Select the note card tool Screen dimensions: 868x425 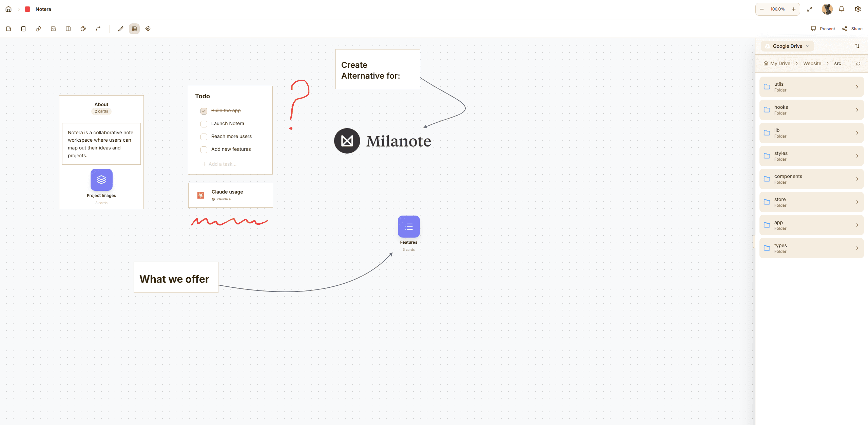(8, 29)
